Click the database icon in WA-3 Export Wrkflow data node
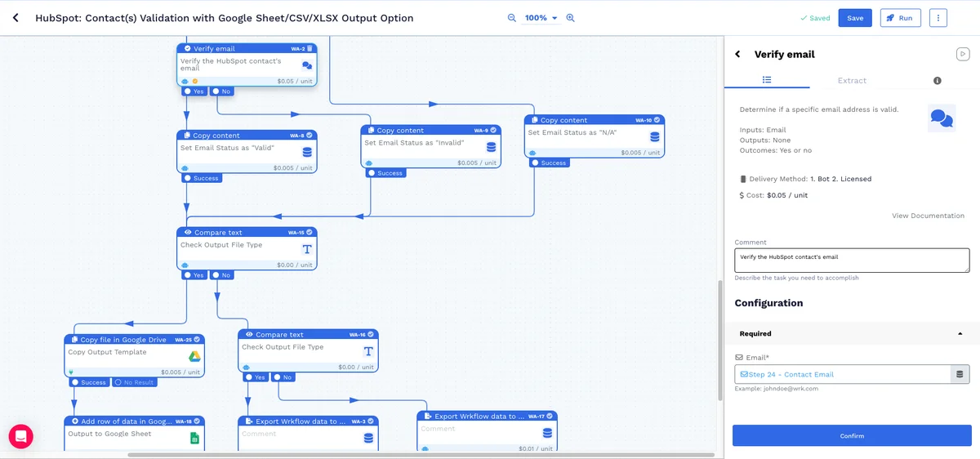 (368, 439)
